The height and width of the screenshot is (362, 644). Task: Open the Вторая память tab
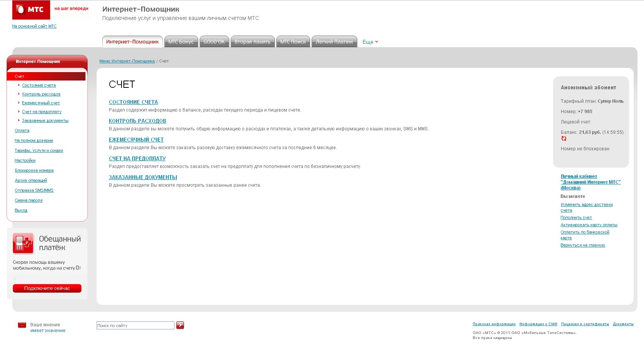click(x=253, y=42)
